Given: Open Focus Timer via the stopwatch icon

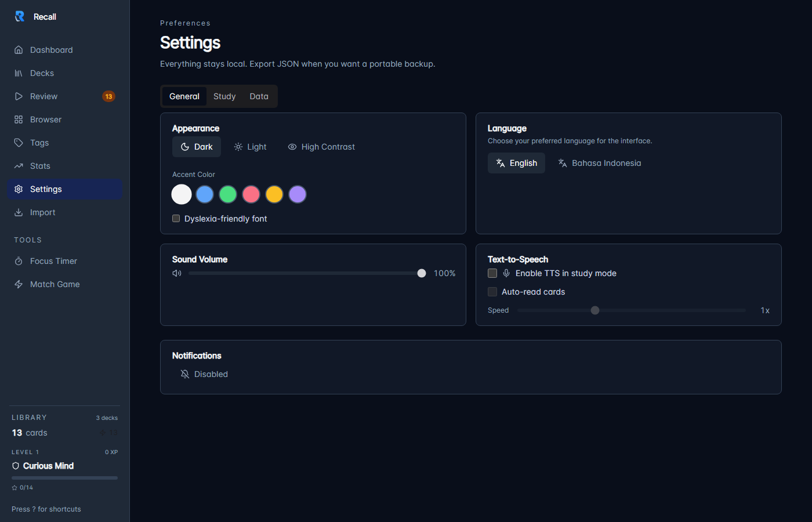Looking at the screenshot, I should pyautogui.click(x=19, y=261).
